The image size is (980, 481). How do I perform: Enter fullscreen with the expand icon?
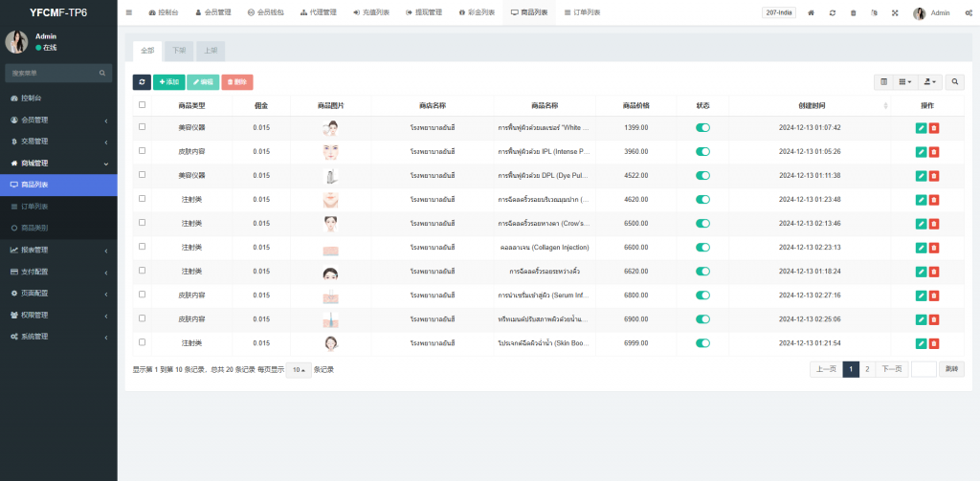tap(894, 13)
